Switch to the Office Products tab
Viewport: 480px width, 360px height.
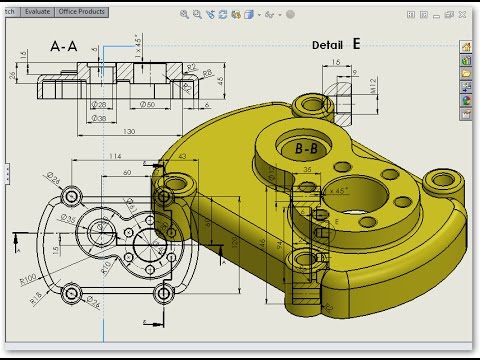[x=82, y=12]
